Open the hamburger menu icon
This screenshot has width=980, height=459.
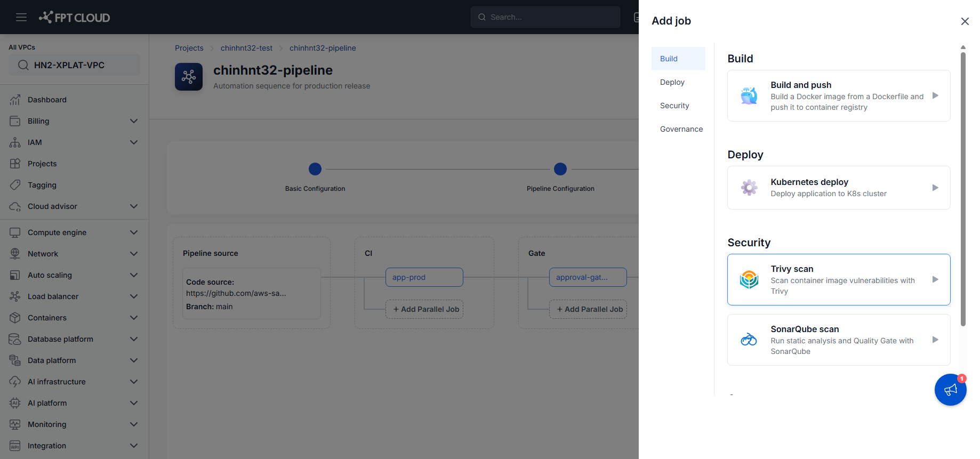click(x=21, y=17)
